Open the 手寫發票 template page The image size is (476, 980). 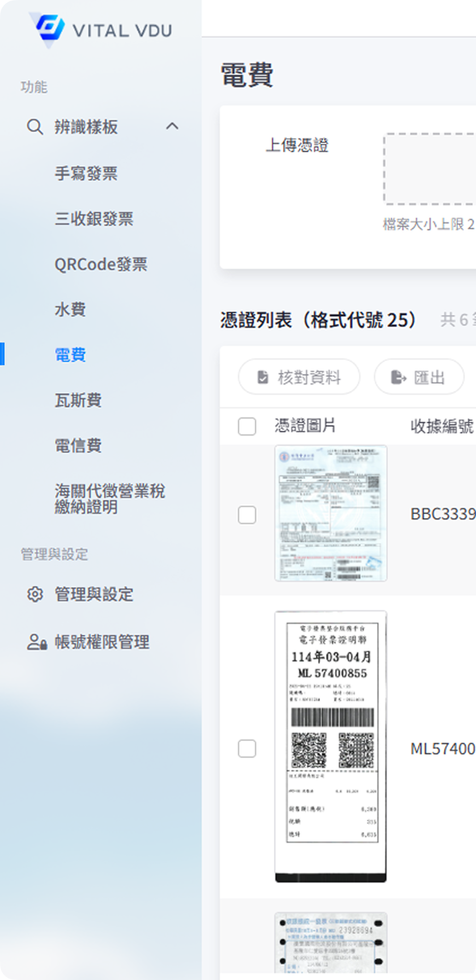tap(86, 174)
